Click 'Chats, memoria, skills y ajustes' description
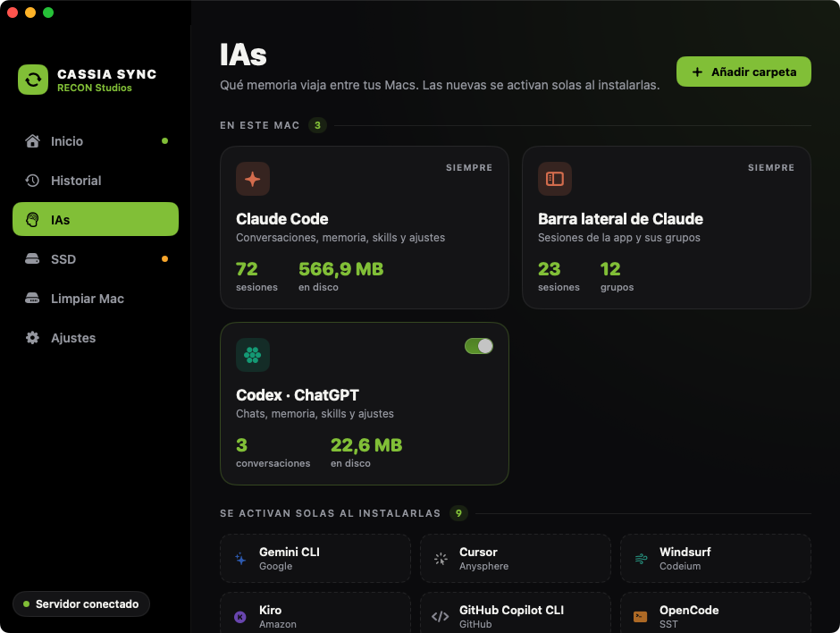Viewport: 840px width, 633px height. (x=315, y=414)
